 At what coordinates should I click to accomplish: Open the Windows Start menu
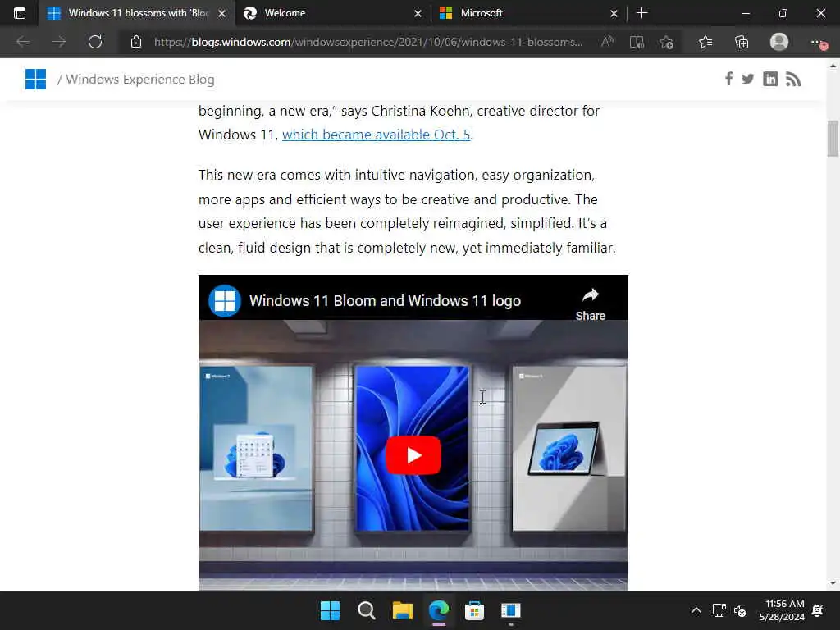(330, 610)
